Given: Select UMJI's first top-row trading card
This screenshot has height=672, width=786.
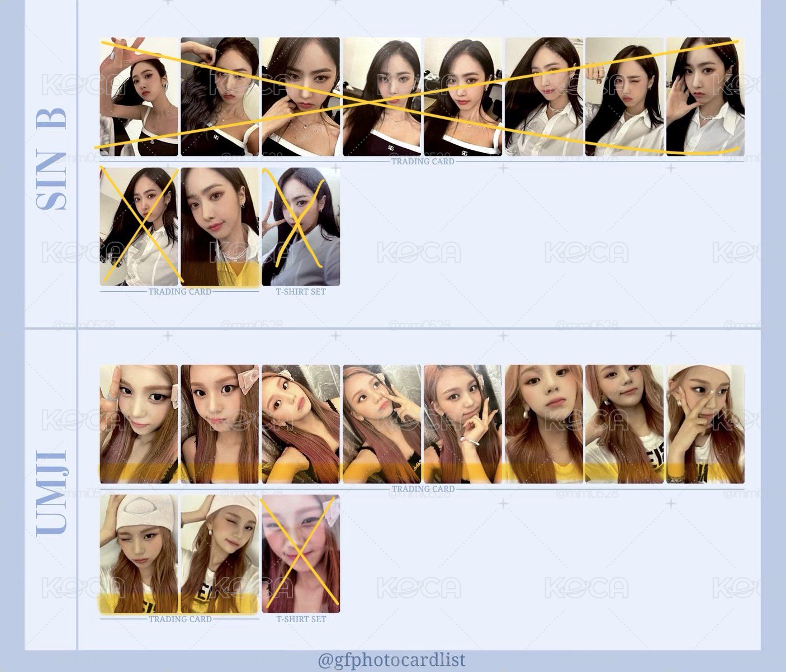Looking at the screenshot, I should point(139,424).
